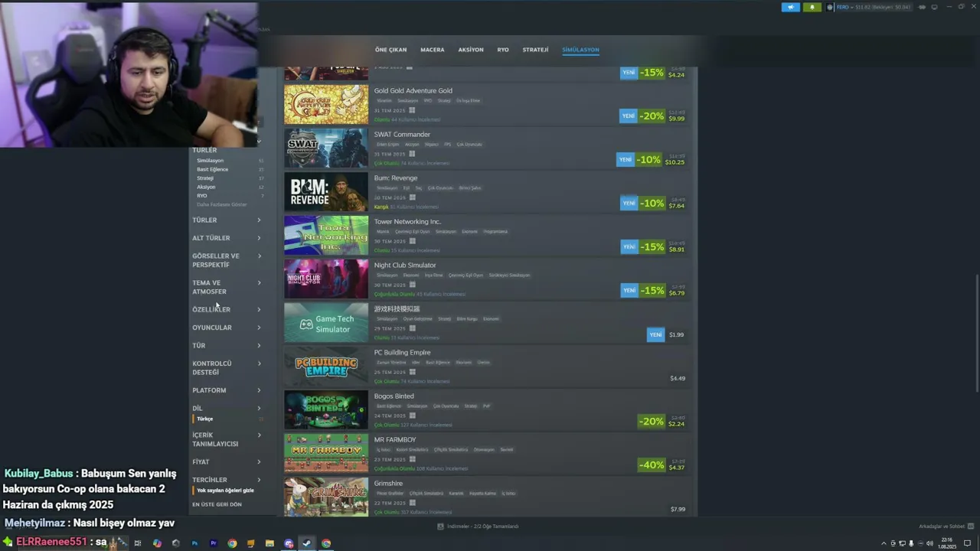This screenshot has height=551, width=980.
Task: Click the downloads icon in the bottom bar
Action: (440, 527)
